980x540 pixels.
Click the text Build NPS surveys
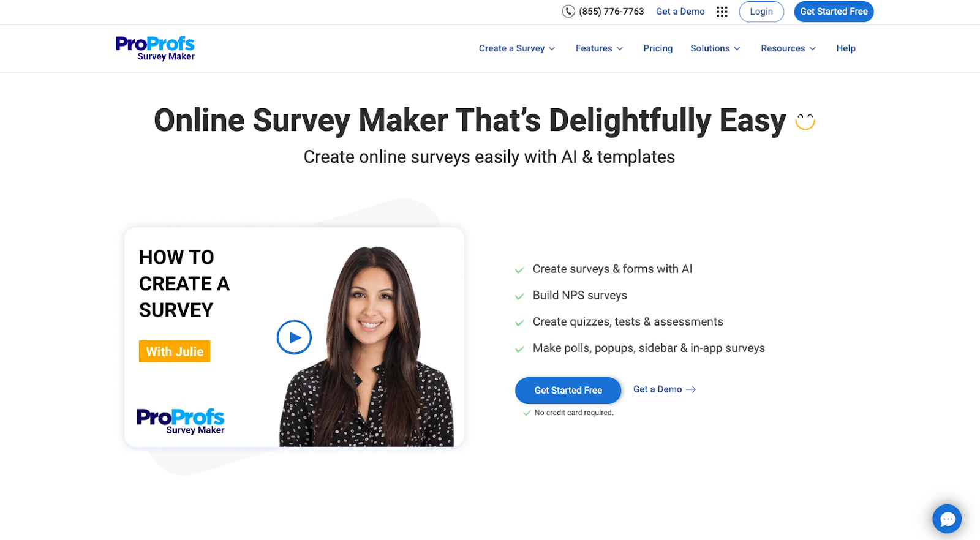click(580, 295)
